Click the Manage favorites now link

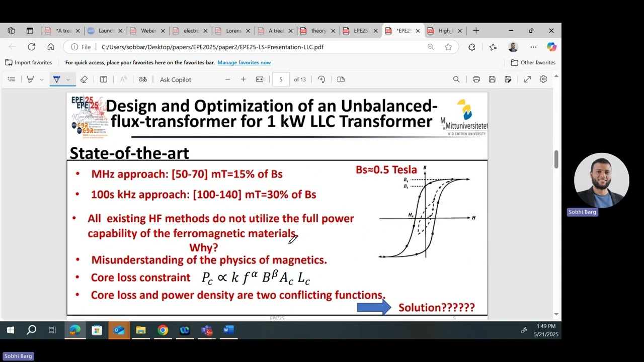click(x=244, y=63)
